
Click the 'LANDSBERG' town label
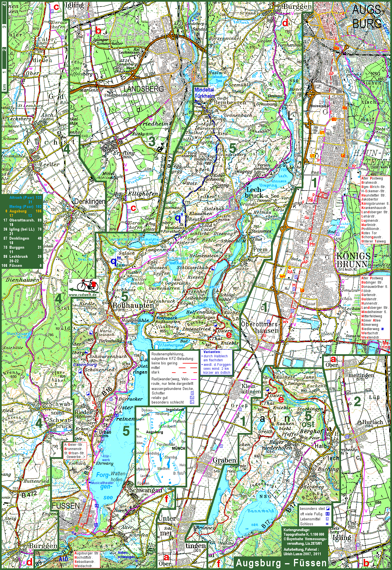[x=144, y=89]
